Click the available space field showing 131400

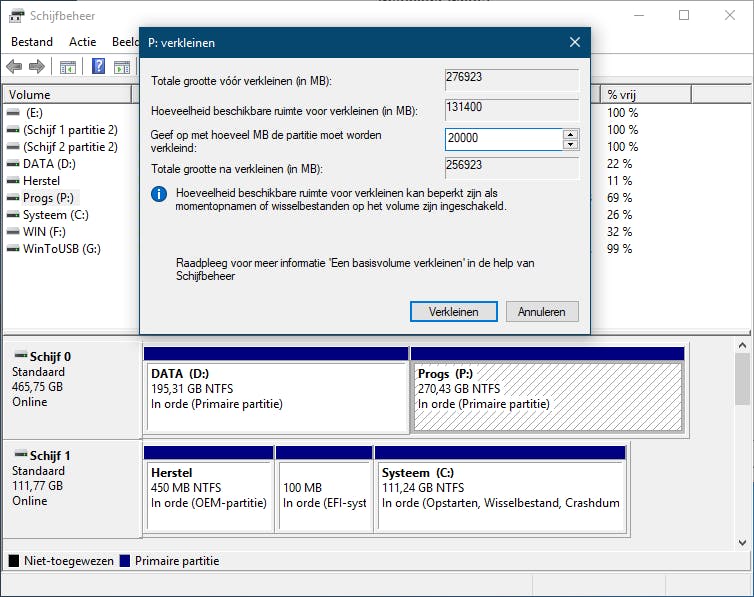512,110
